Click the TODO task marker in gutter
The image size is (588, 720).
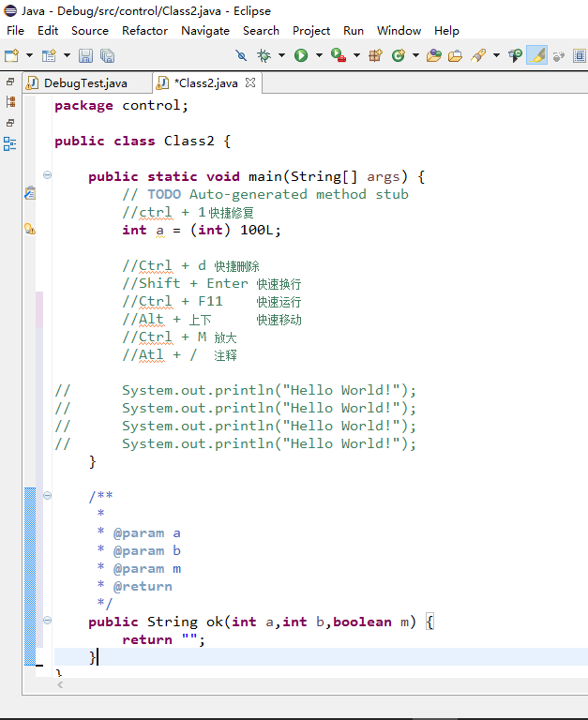[x=30, y=193]
